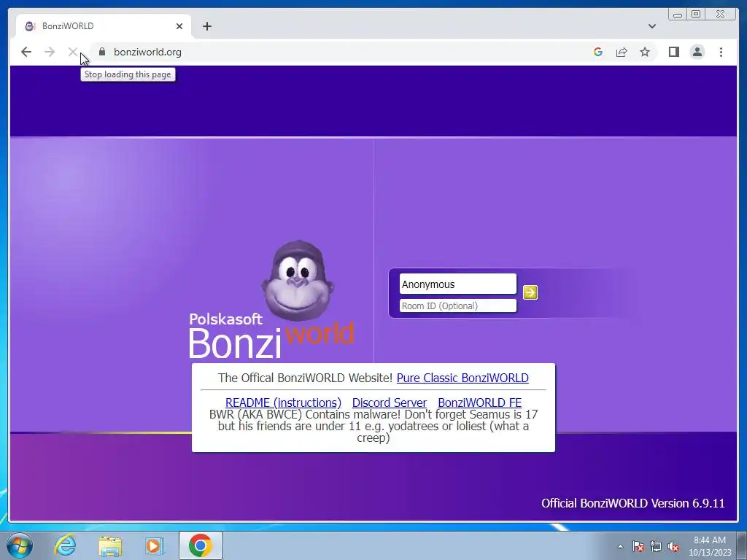Expand the tab search chevron
Viewport: 747px width, 560px height.
click(x=652, y=26)
